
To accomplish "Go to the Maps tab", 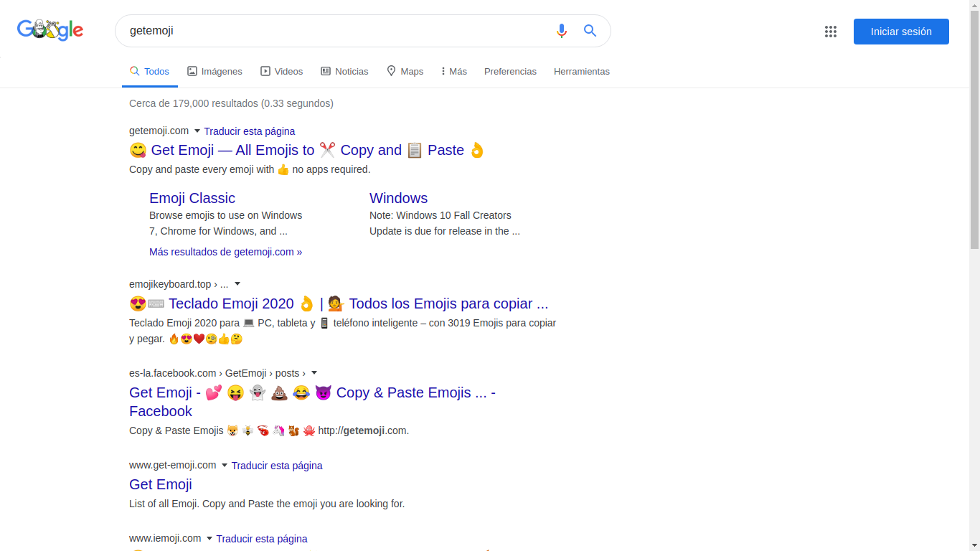I will tap(405, 72).
